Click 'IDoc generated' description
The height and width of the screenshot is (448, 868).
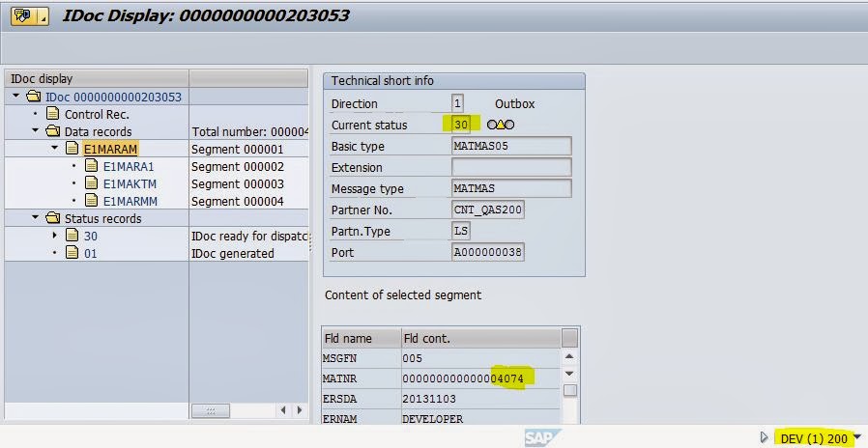click(233, 253)
